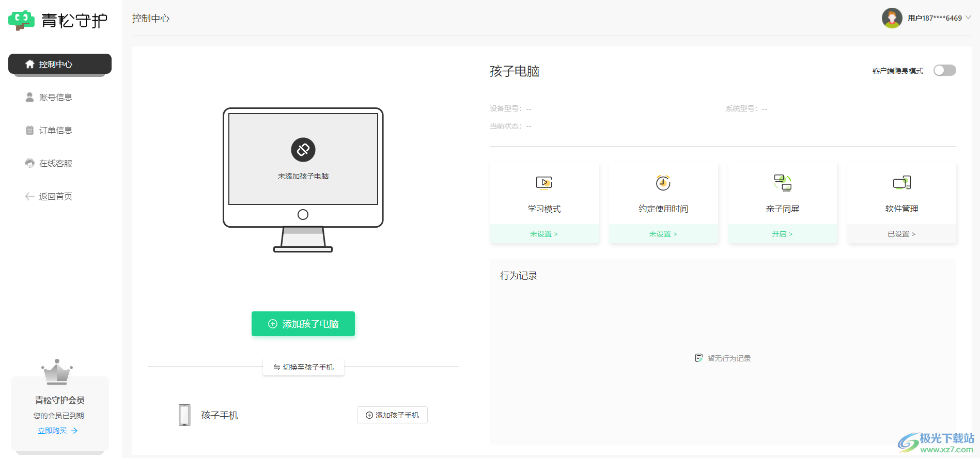This screenshot has width=980, height=458.
Task: Click the 您的会员已到期 text
Action: pyautogui.click(x=59, y=416)
